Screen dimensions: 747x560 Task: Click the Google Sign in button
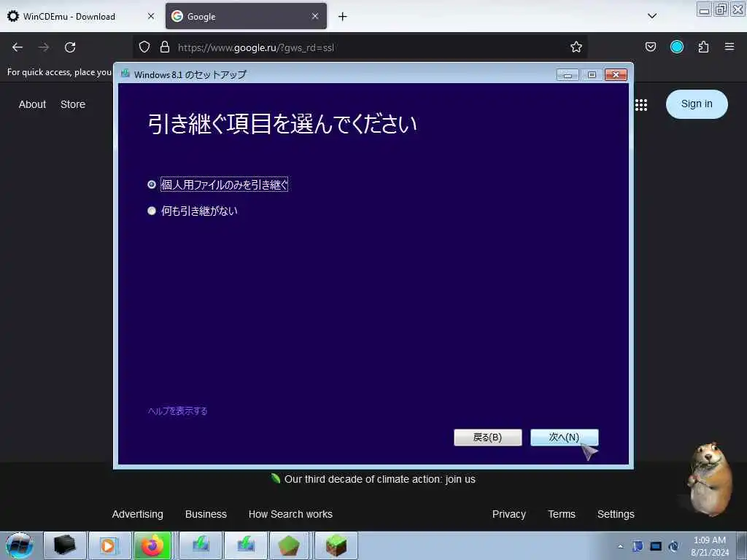pyautogui.click(x=697, y=104)
